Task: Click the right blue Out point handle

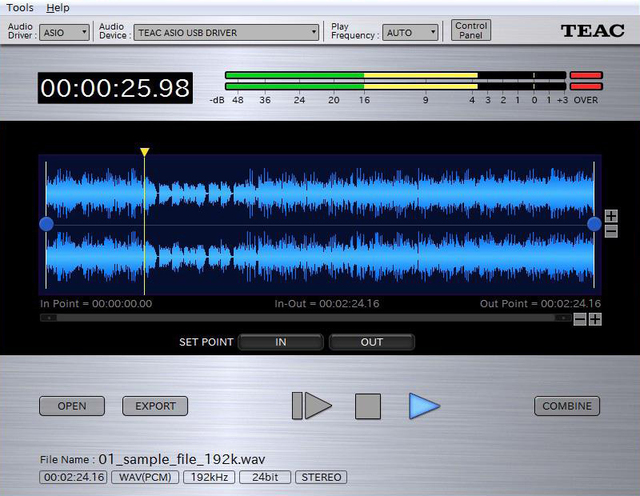Action: [x=594, y=224]
